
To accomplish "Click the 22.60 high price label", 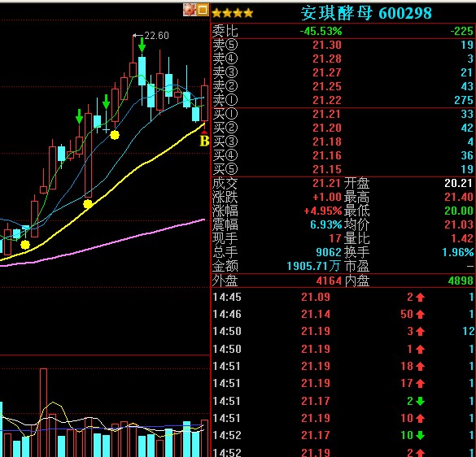I will coord(156,36).
